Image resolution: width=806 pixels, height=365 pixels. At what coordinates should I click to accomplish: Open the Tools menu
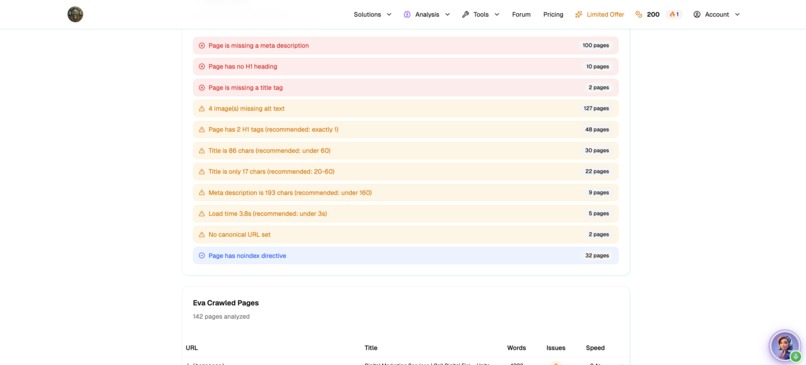481,14
